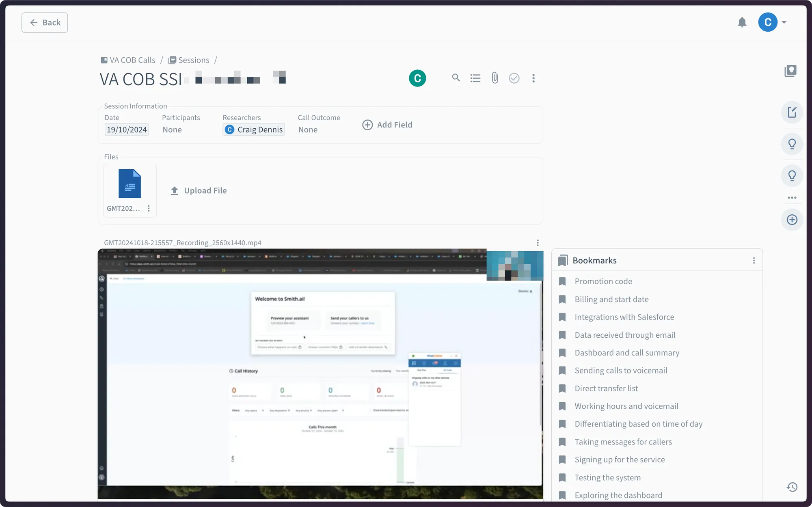
Task: Jump to Working hours and voicemail bookmark
Action: 626,406
